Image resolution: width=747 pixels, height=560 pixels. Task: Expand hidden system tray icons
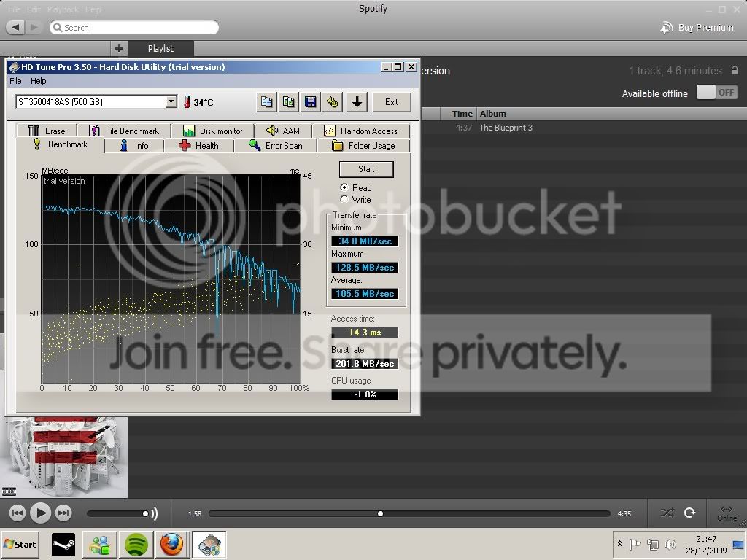tap(619, 543)
